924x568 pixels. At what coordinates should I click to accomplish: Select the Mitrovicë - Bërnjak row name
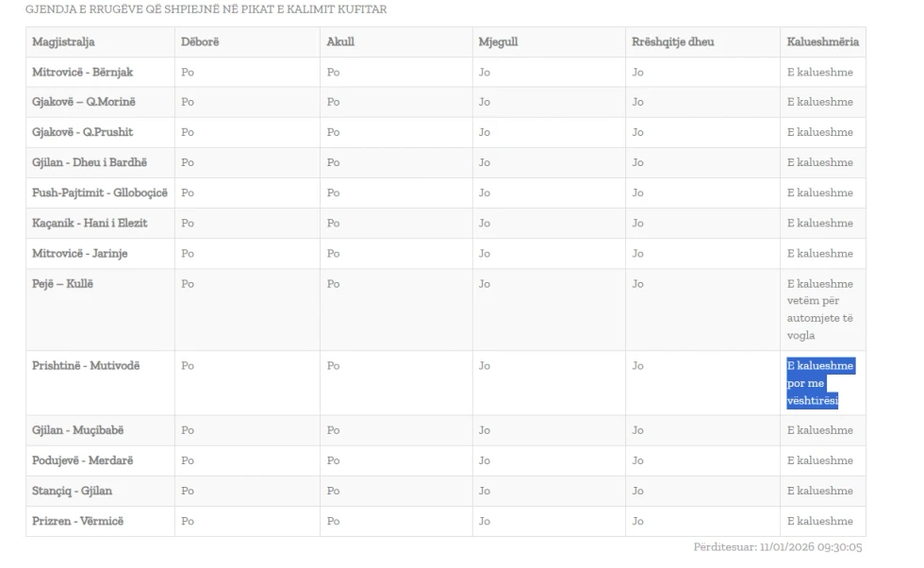[x=80, y=73]
